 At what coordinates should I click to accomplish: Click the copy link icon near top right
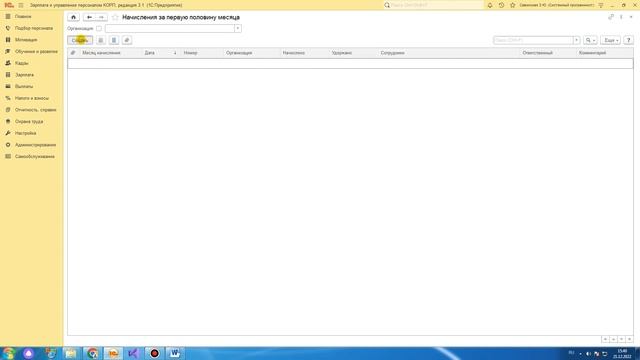pyautogui.click(x=611, y=17)
